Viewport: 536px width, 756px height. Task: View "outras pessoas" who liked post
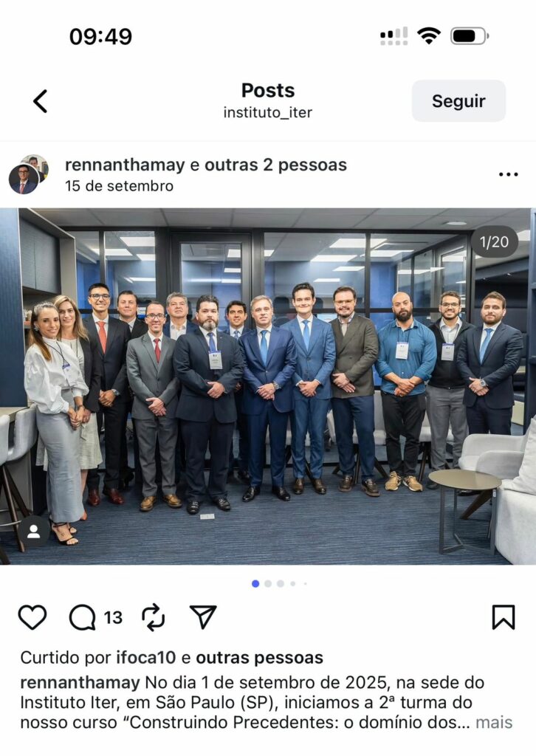[x=259, y=658]
